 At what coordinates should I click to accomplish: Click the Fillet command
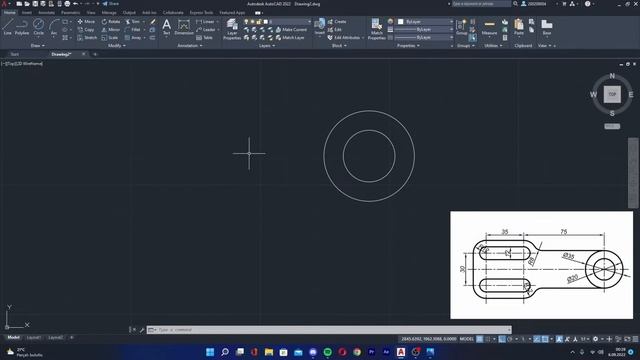(133, 29)
